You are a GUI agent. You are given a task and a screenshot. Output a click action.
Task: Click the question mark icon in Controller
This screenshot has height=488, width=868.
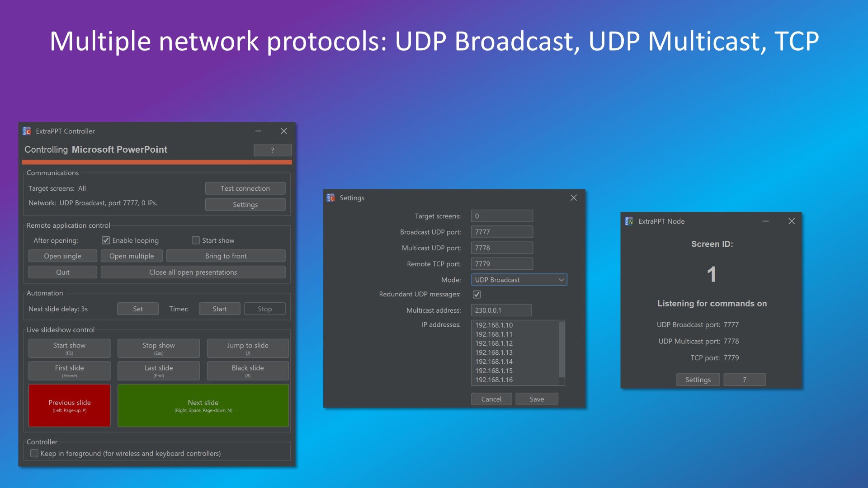point(273,150)
